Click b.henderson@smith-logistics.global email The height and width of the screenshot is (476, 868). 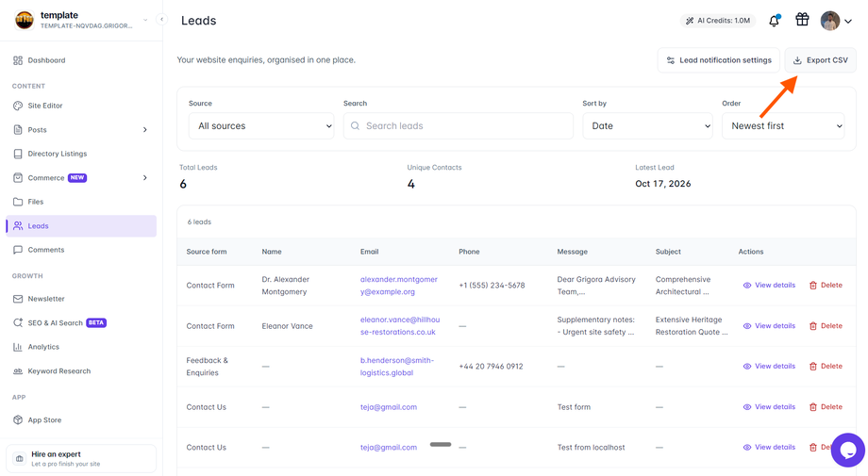click(397, 367)
